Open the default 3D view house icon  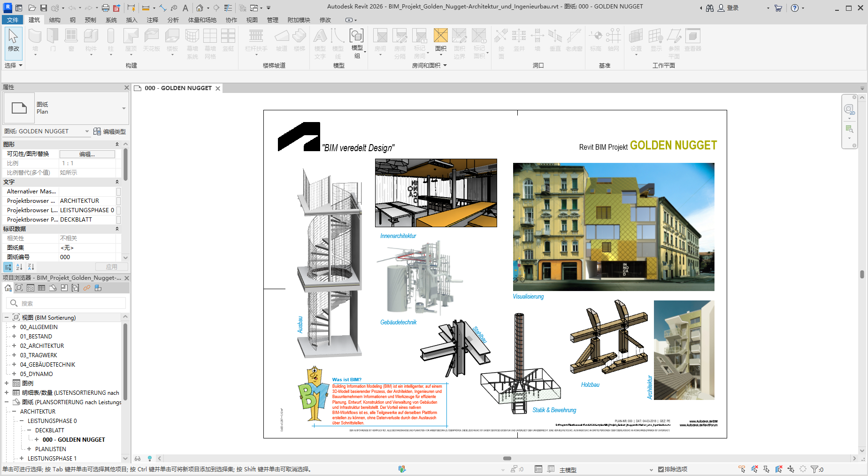tap(200, 8)
